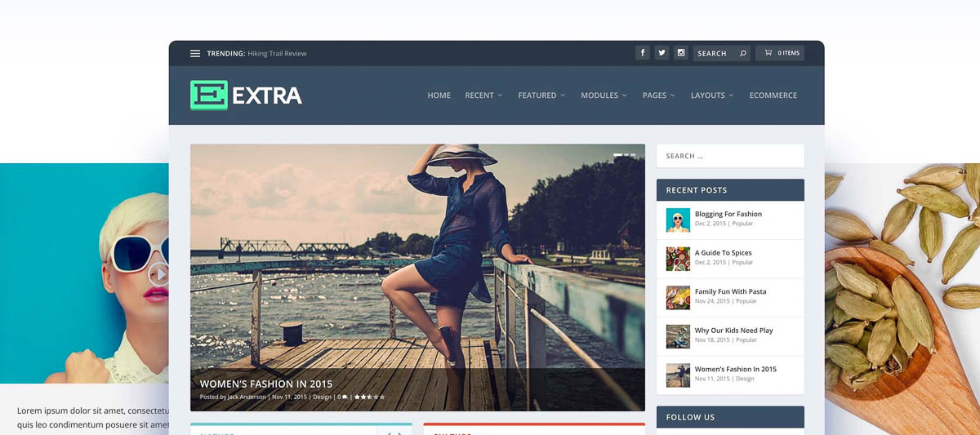The image size is (980, 435).
Task: Click the Facebook social icon
Action: [643, 53]
